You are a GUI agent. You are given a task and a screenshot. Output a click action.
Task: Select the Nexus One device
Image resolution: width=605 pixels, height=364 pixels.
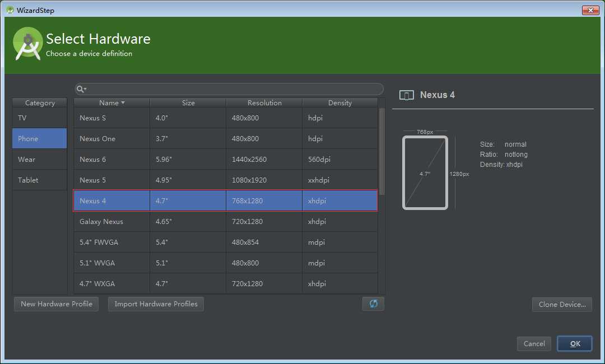pyautogui.click(x=225, y=138)
